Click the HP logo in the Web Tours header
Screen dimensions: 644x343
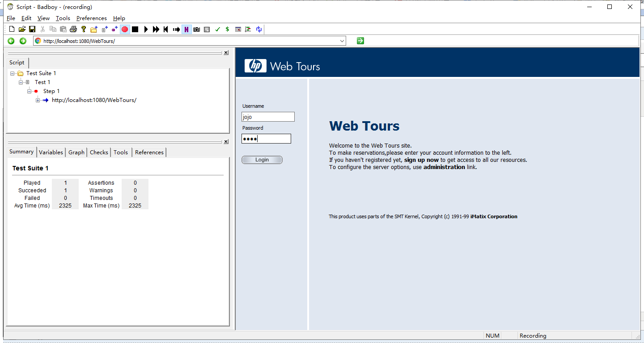(x=255, y=66)
